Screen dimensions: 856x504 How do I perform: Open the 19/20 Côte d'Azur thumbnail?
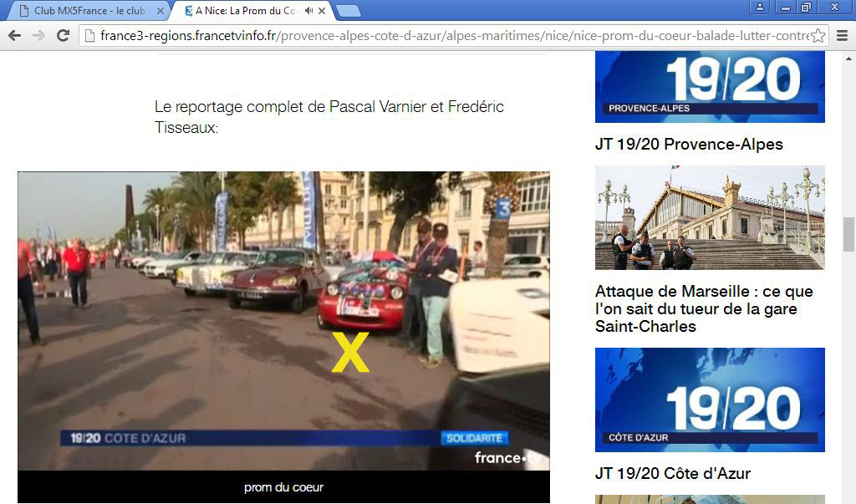pyautogui.click(x=710, y=400)
